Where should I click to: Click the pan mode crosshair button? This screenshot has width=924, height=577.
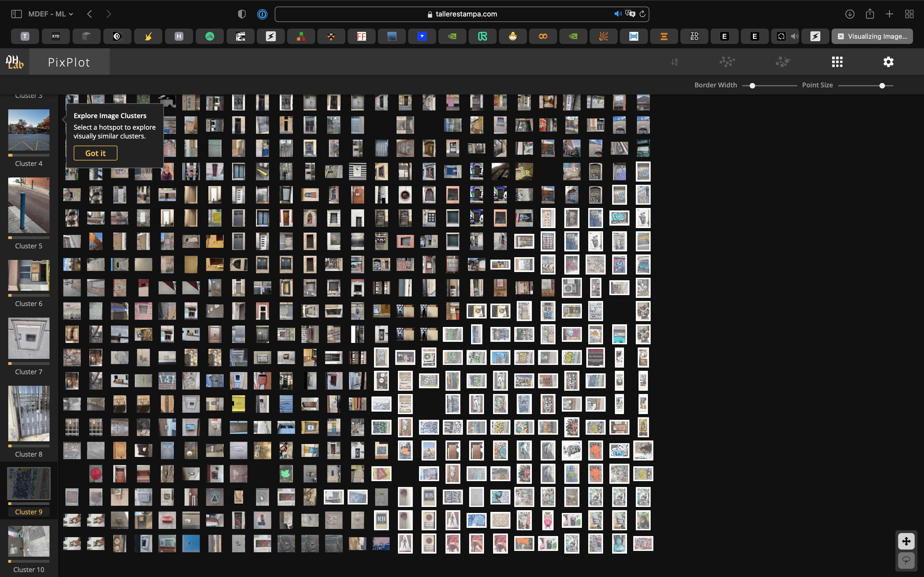point(906,541)
